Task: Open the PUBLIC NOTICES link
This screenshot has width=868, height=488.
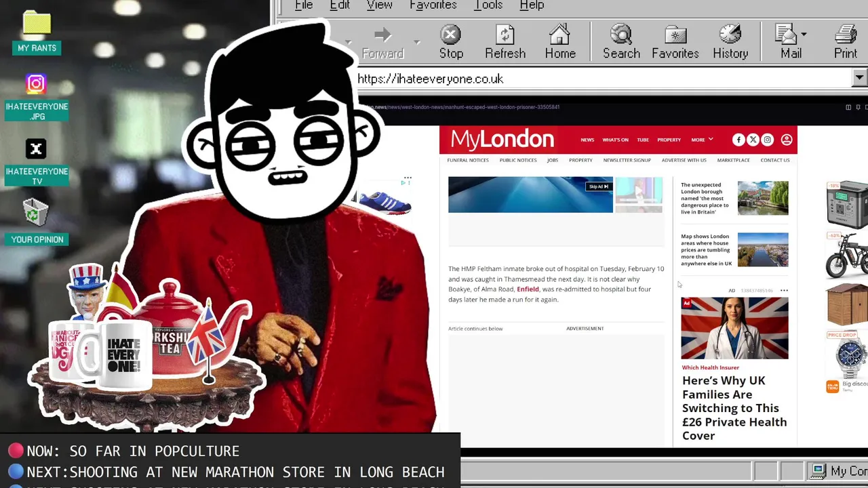Action: point(518,160)
